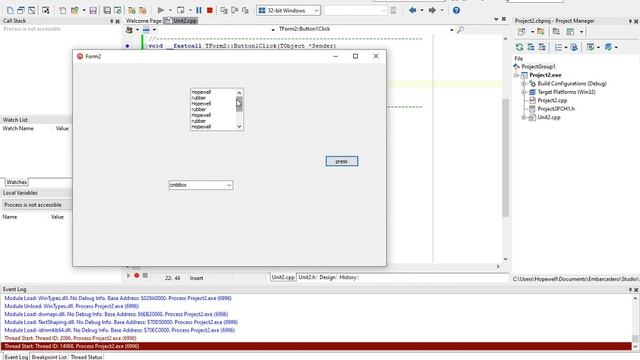
Task: Expand the Unit2.cpp tree node
Action: click(524, 117)
